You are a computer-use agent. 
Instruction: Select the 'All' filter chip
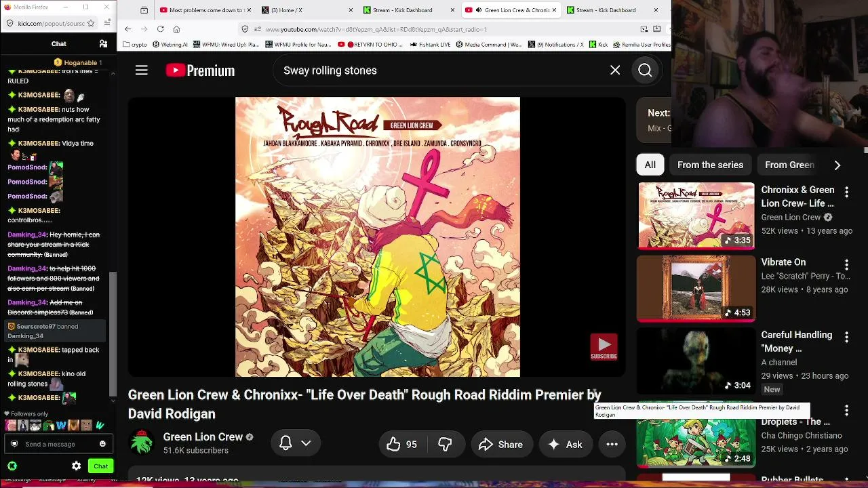[x=650, y=165]
